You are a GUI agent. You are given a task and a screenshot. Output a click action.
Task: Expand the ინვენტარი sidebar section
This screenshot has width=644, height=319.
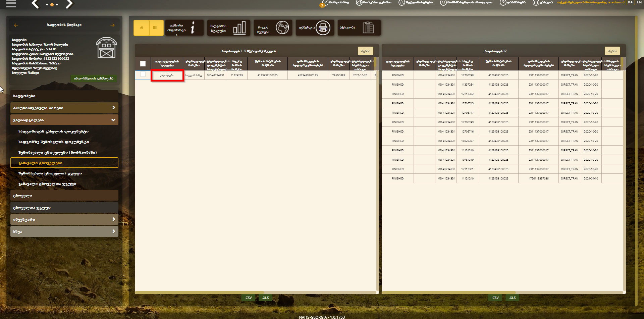(x=64, y=219)
